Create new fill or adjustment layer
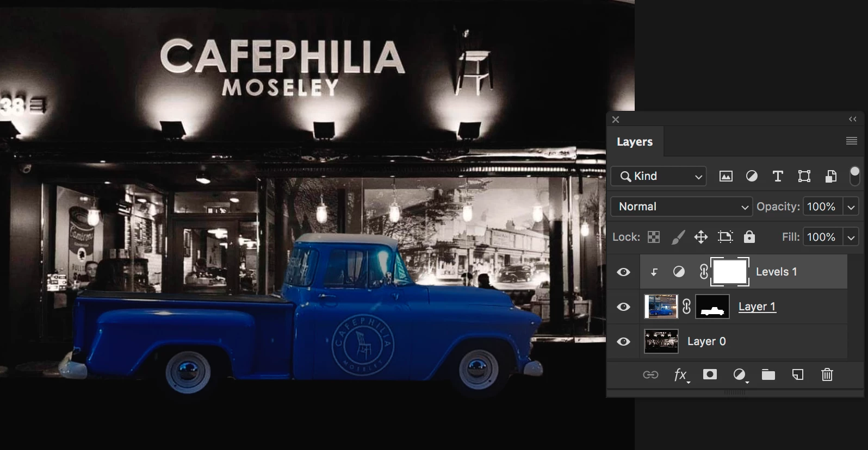 pos(740,375)
